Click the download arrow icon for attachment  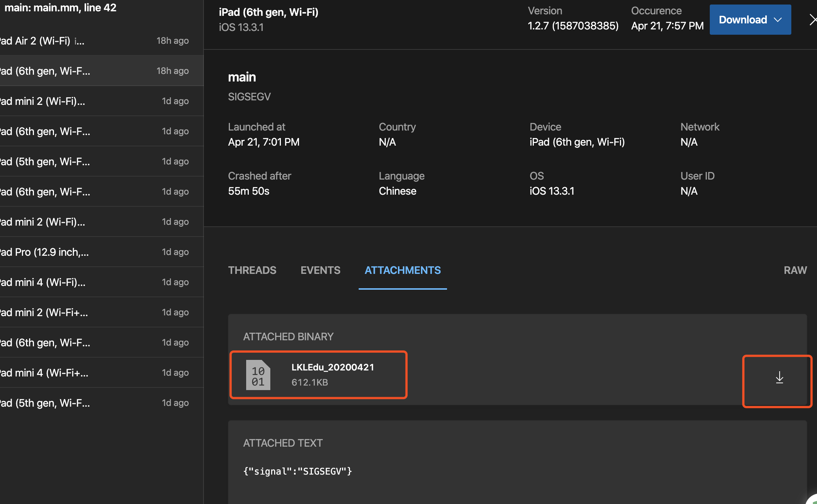pos(779,377)
